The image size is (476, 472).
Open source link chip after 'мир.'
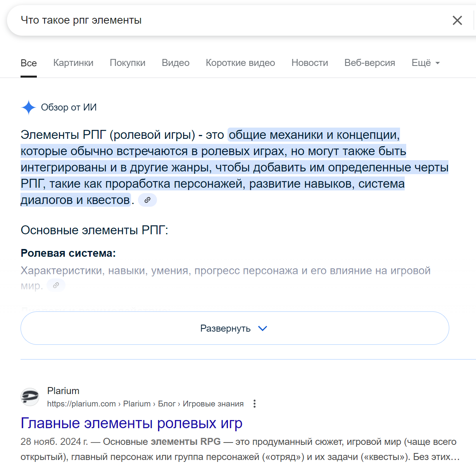pyautogui.click(x=56, y=285)
